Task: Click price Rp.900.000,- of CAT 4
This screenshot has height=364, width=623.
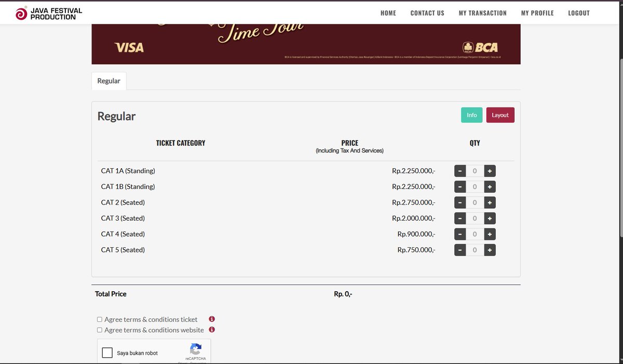Action: 416,234
